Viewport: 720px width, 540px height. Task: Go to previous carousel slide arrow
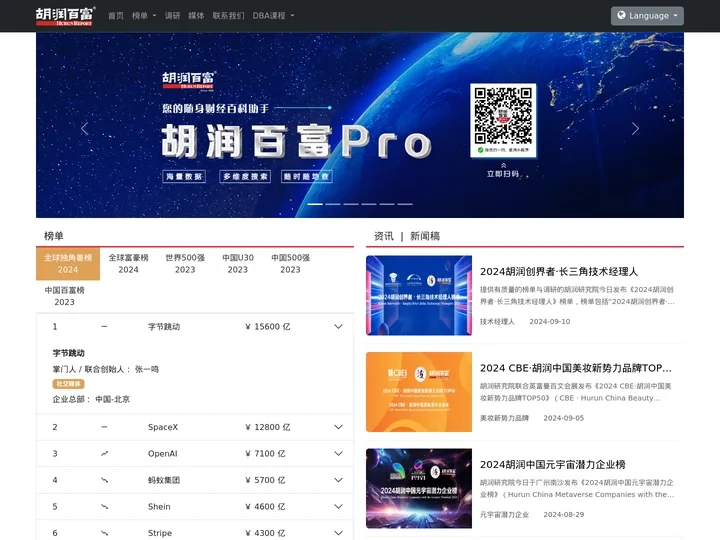pos(84,129)
